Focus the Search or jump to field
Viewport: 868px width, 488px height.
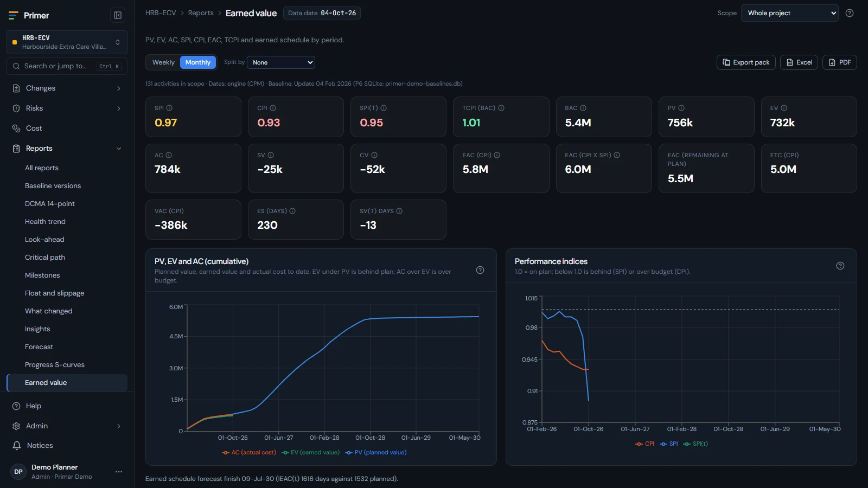click(x=67, y=66)
